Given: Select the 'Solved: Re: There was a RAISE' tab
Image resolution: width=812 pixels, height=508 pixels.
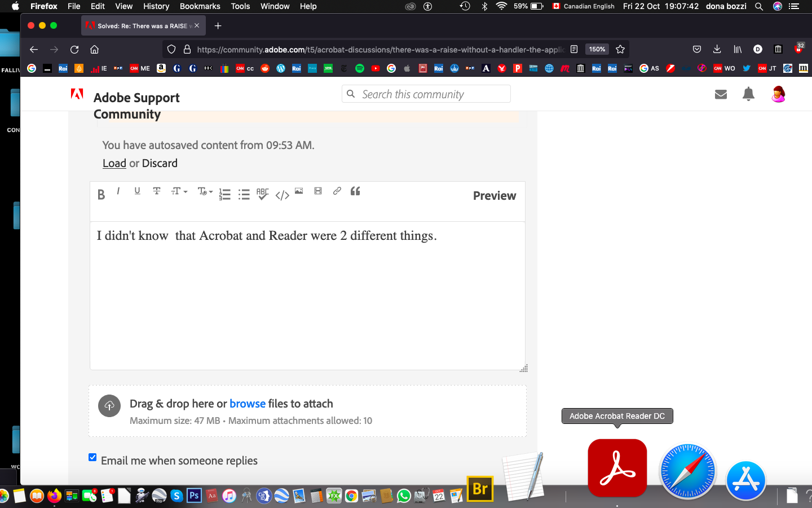Looking at the screenshot, I should pos(143,25).
